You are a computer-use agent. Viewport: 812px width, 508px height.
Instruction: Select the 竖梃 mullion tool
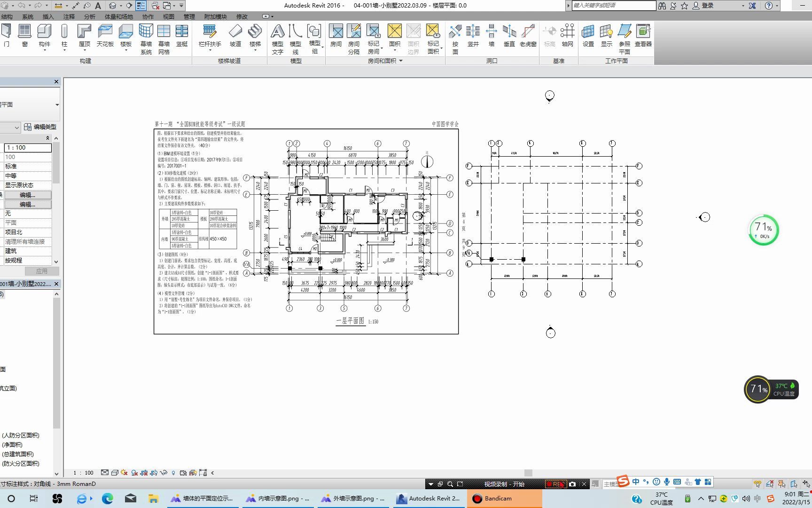click(x=182, y=36)
